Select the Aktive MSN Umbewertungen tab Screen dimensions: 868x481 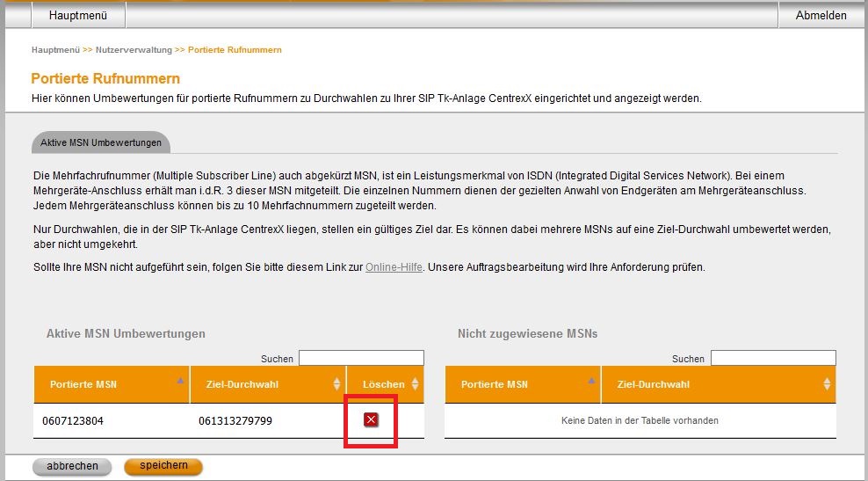(x=100, y=142)
